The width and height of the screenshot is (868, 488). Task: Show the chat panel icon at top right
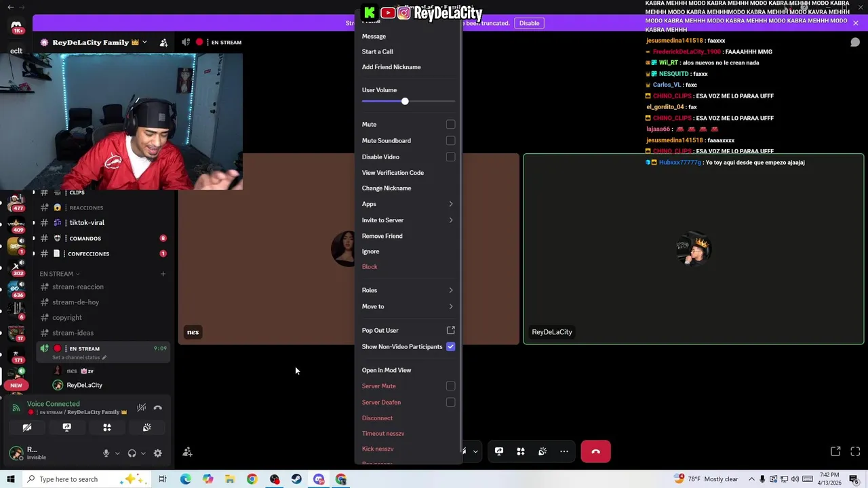point(855,42)
